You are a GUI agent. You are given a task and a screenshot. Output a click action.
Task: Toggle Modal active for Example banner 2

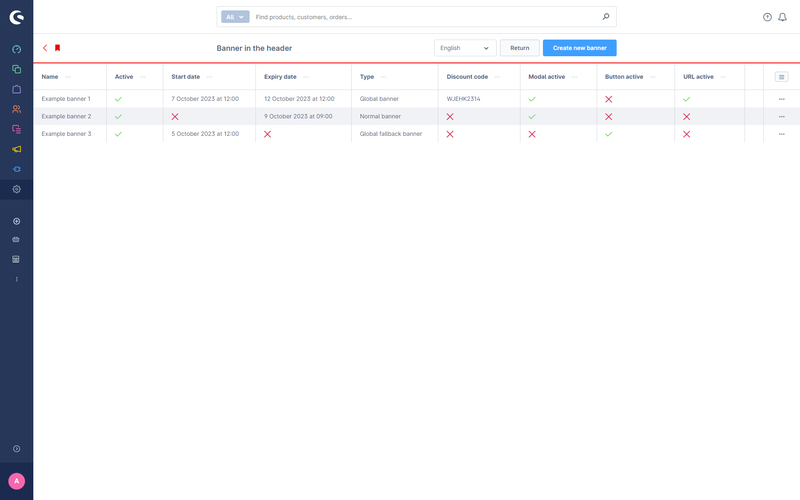(x=532, y=117)
